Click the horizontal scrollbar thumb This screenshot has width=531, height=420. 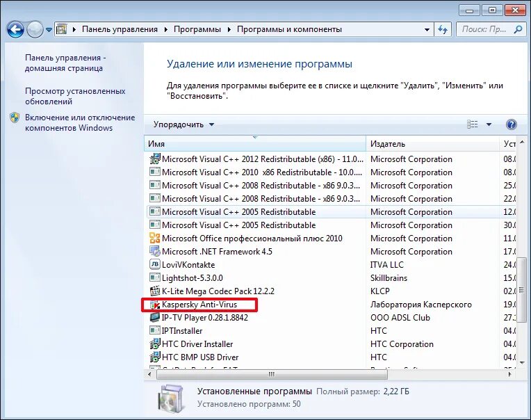[x=272, y=374]
